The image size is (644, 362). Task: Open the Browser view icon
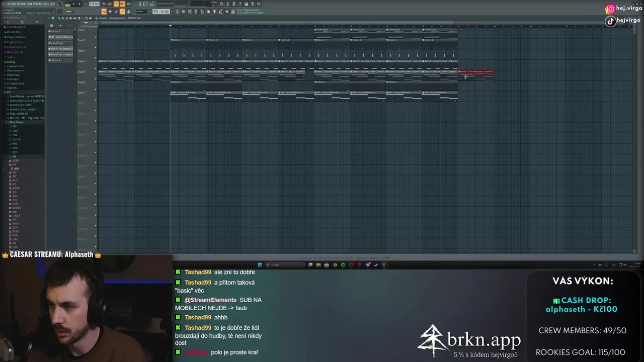(202, 12)
